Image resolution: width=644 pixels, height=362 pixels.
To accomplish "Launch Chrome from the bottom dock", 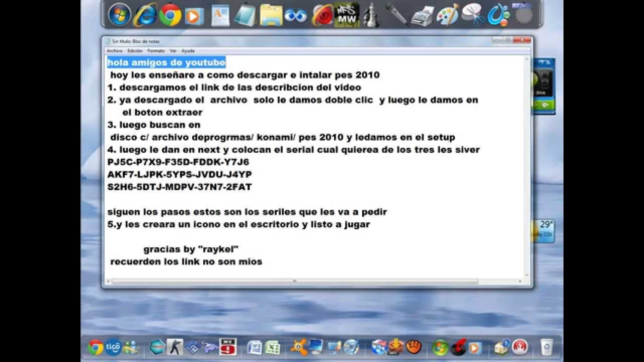I will tap(96, 347).
